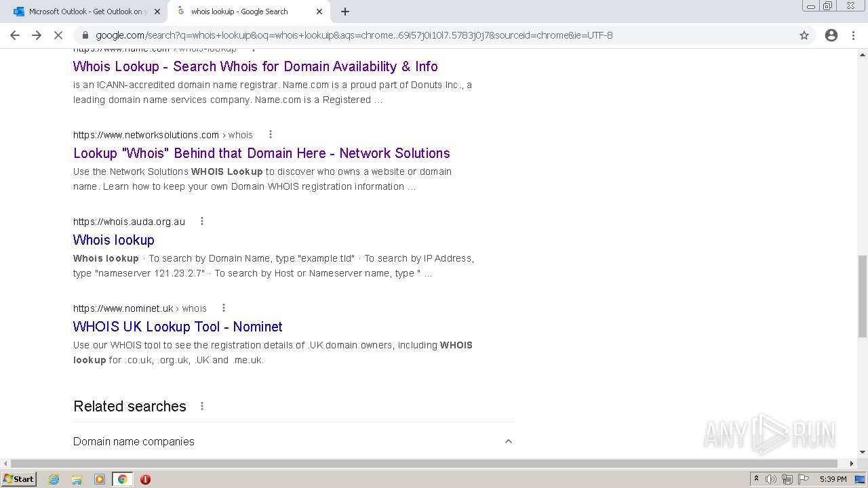Open the Windows Start menu
Image resolution: width=868 pixels, height=488 pixels.
pos(19,479)
